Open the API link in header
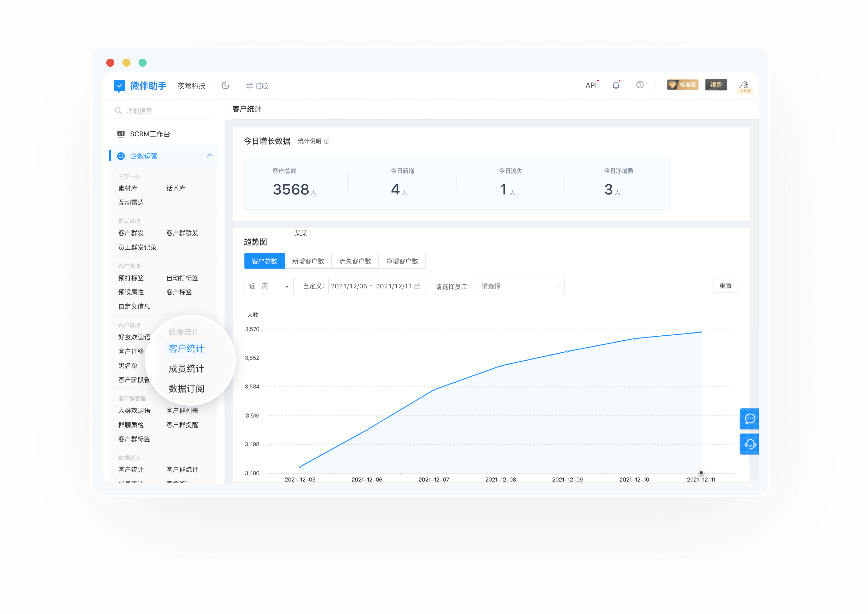 [591, 85]
